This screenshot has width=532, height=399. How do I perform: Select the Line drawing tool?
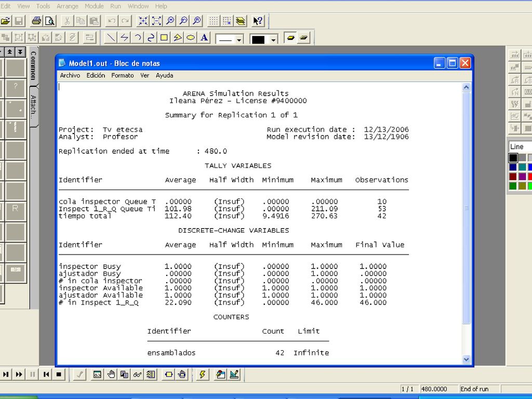click(x=111, y=37)
